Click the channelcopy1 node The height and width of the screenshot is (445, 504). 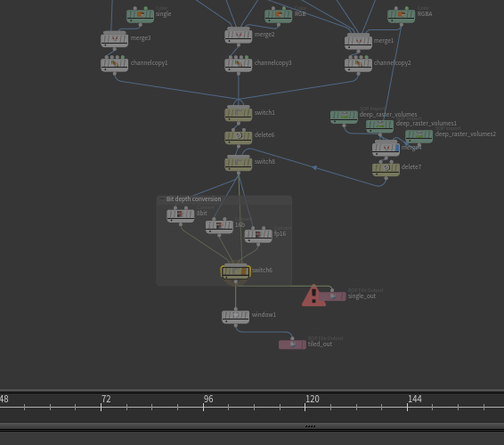point(115,64)
